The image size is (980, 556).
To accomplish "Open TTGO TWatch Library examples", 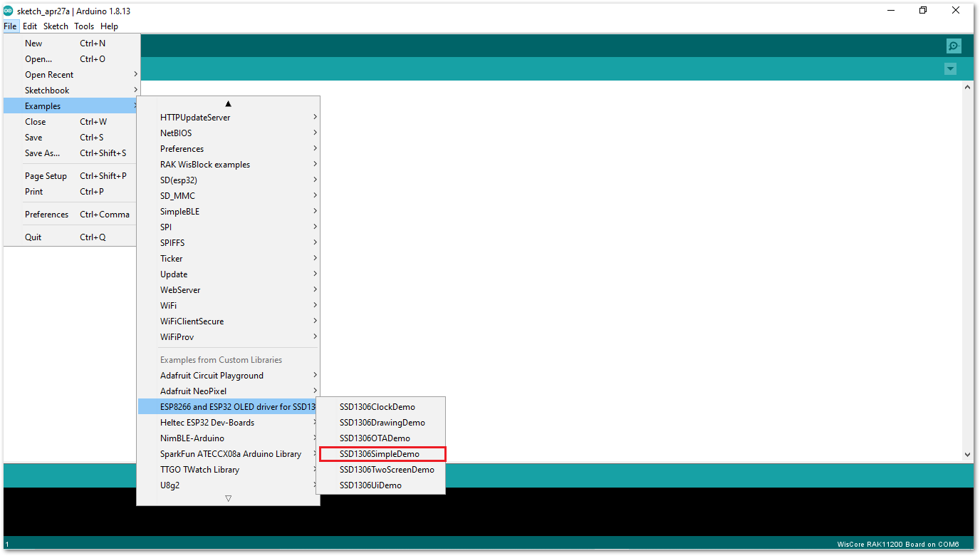I will tap(228, 470).
